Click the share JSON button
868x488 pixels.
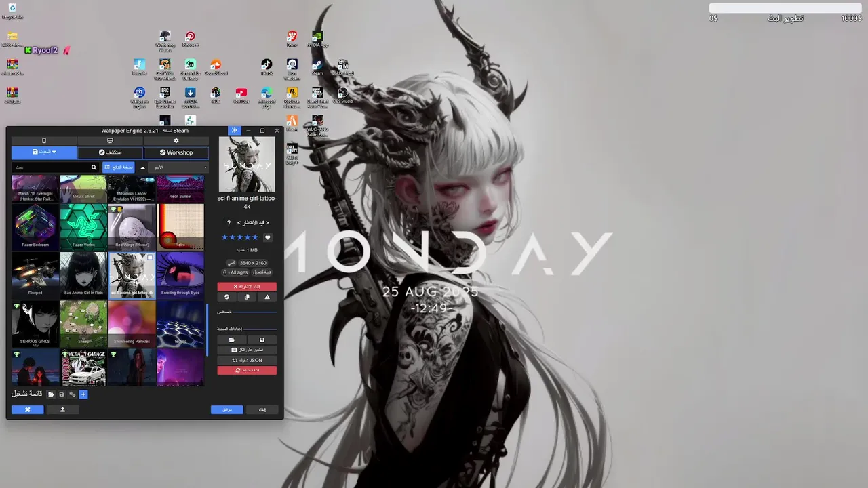[247, 360]
